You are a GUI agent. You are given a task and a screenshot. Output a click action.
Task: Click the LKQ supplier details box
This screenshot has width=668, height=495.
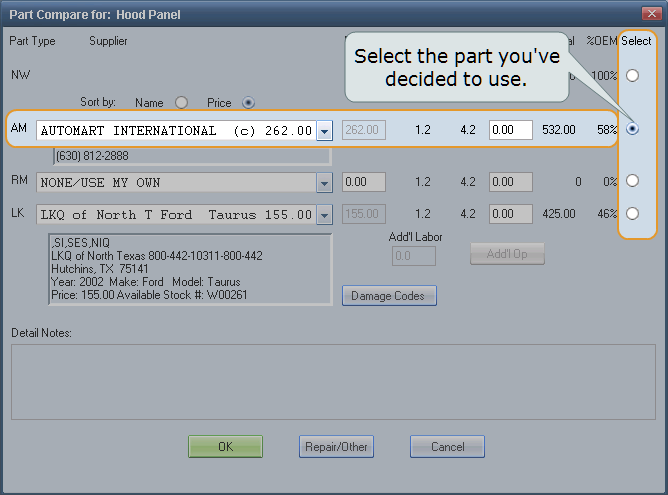[190, 268]
